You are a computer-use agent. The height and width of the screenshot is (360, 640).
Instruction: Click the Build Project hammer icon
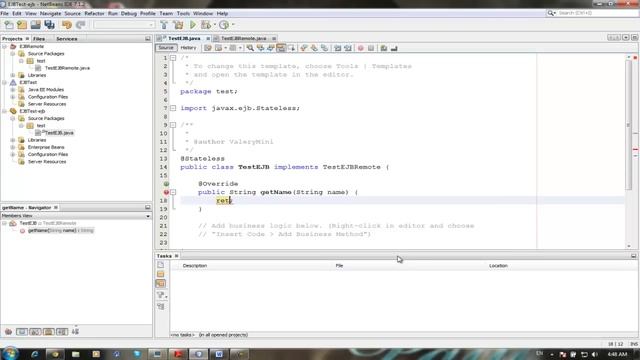coord(164,25)
